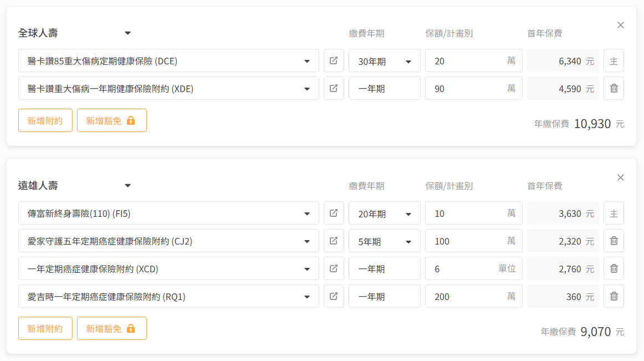This screenshot has height=361, width=644.
Task: Open external link for 愛吉時 (RQ1)
Action: pyautogui.click(x=334, y=296)
